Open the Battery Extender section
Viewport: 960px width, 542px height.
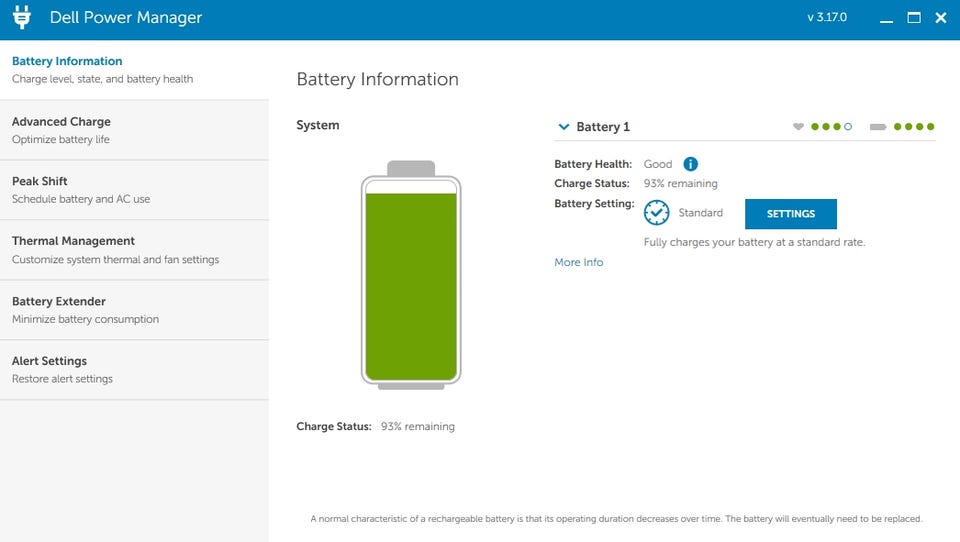pyautogui.click(x=134, y=310)
